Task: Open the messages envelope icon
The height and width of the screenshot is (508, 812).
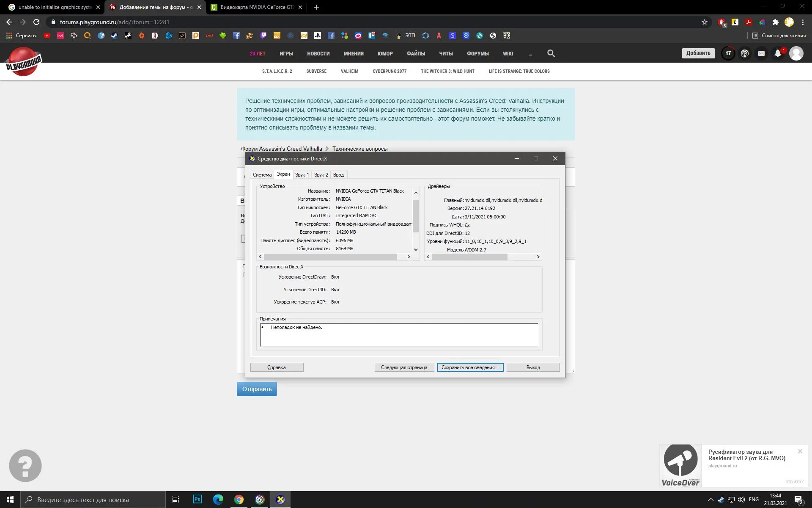Action: 761,53
